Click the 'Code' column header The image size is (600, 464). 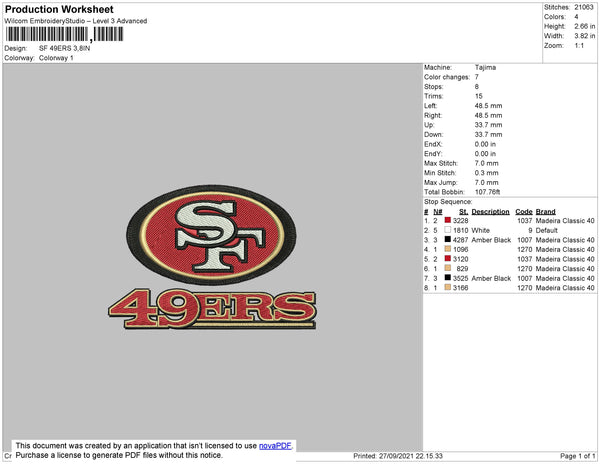click(524, 212)
